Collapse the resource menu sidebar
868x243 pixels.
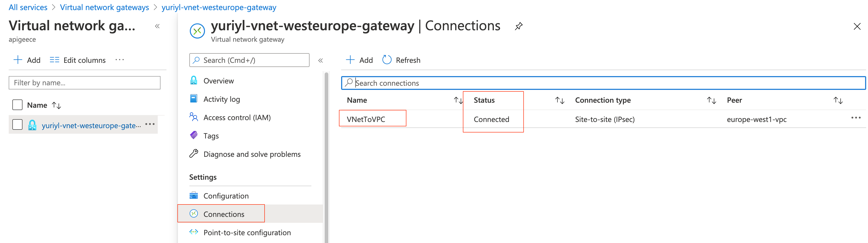pyautogui.click(x=321, y=60)
